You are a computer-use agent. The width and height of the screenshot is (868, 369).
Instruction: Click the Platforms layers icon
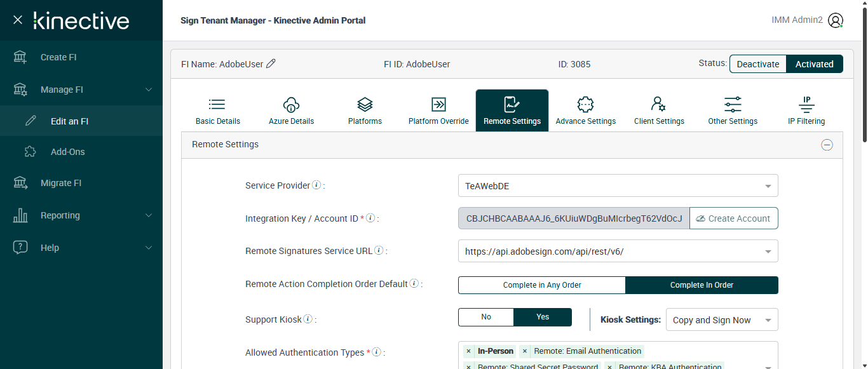365,104
